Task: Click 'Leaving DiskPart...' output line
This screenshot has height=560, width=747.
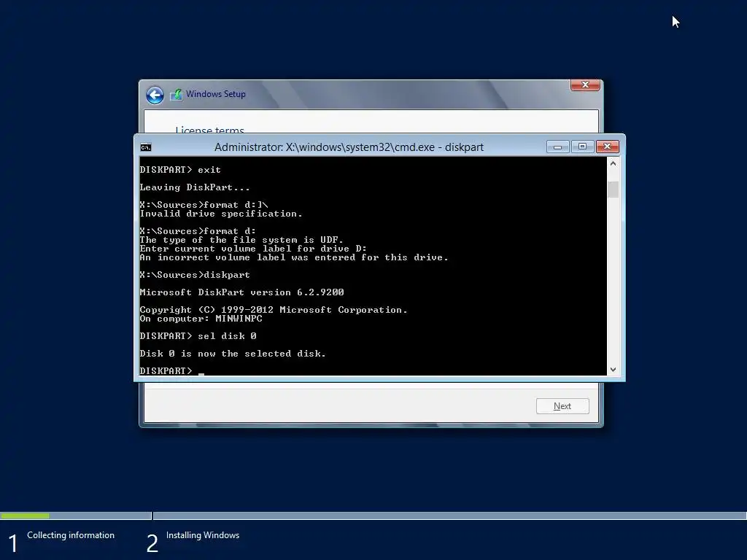Action: [195, 187]
